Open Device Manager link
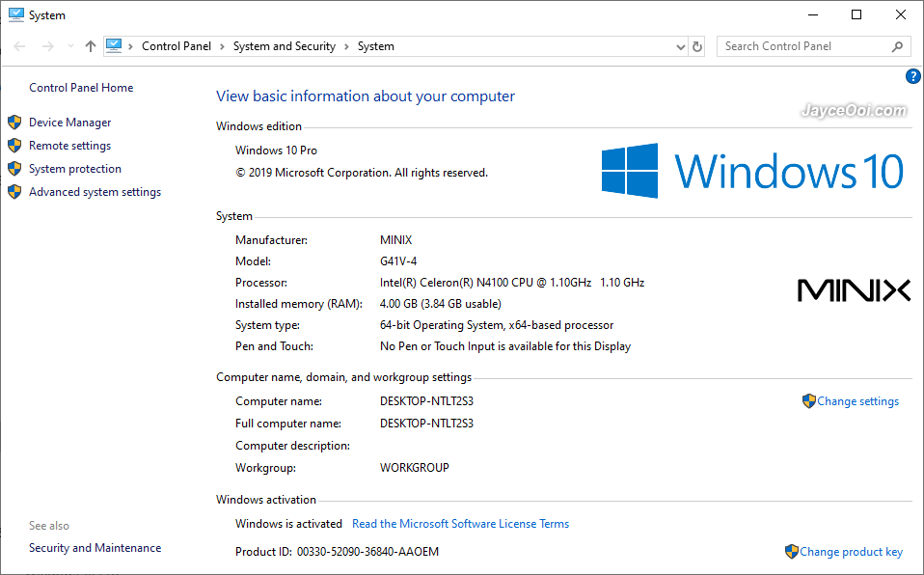The width and height of the screenshot is (924, 575). (x=70, y=123)
